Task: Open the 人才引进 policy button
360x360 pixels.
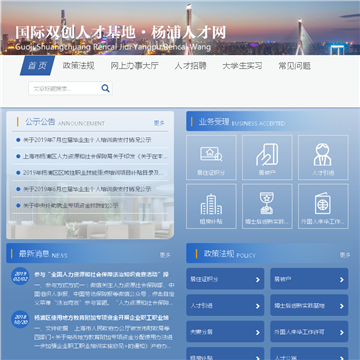Action: point(225,305)
